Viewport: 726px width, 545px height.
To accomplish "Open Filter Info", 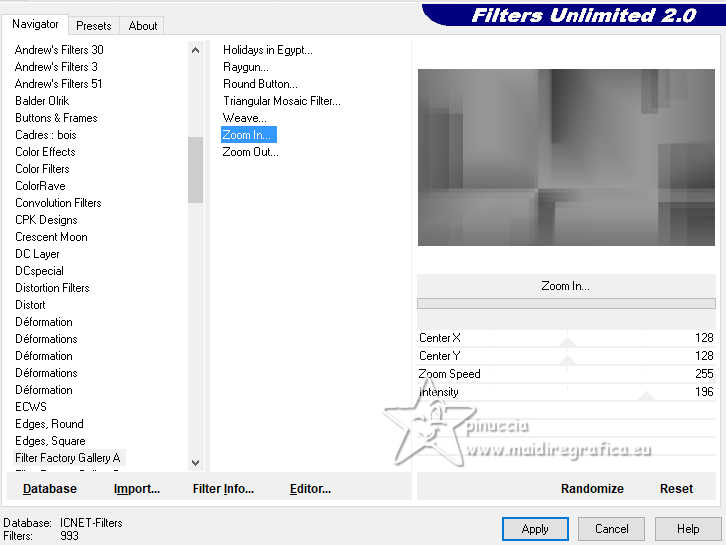I will coord(223,489).
